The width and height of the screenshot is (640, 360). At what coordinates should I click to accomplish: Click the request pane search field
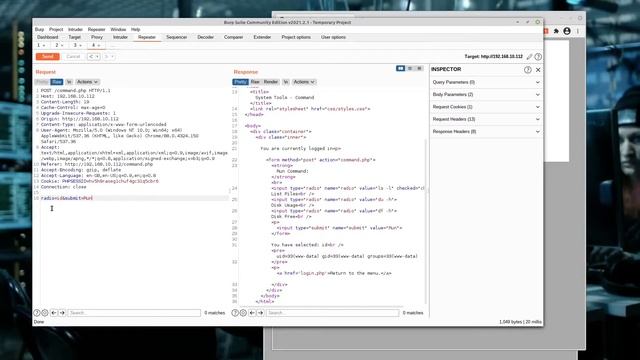[134, 313]
